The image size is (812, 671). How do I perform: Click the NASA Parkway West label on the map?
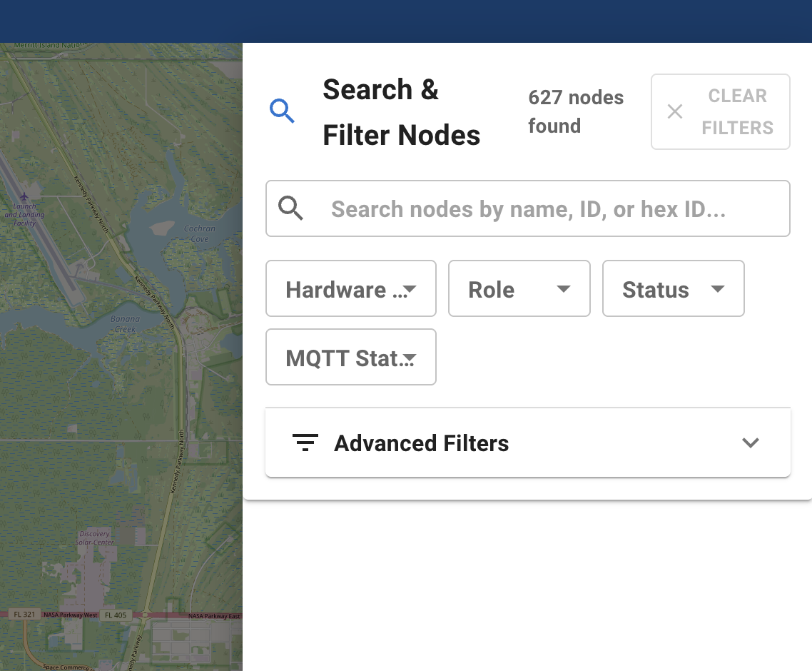tap(70, 615)
